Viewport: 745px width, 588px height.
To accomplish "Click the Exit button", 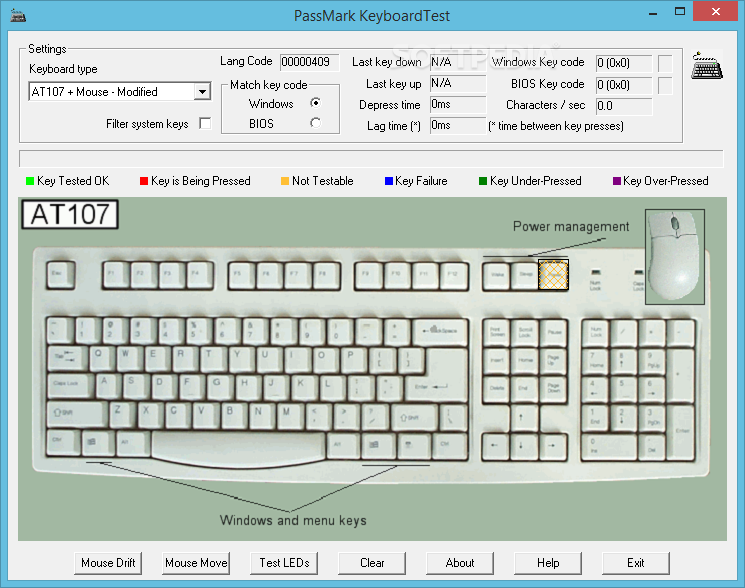I will tap(636, 563).
